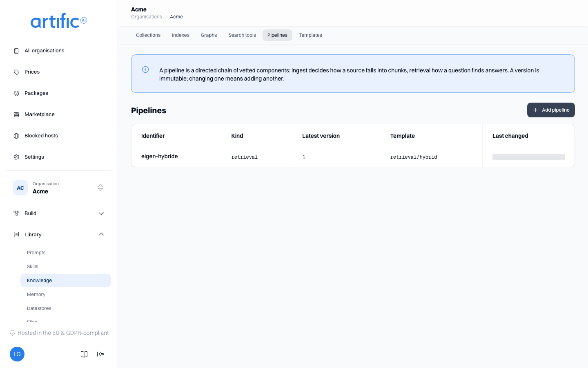Click the Settings gear icon
The image size is (588, 368).
[16, 157]
